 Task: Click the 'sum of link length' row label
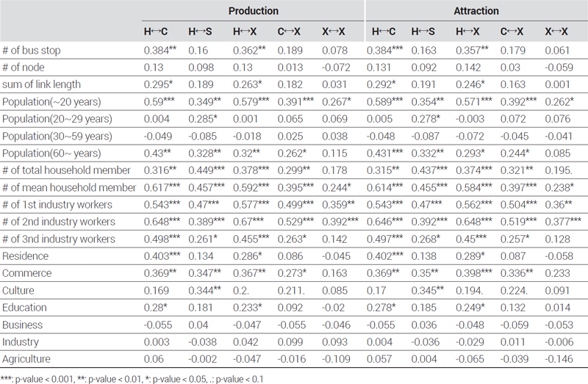point(41,84)
